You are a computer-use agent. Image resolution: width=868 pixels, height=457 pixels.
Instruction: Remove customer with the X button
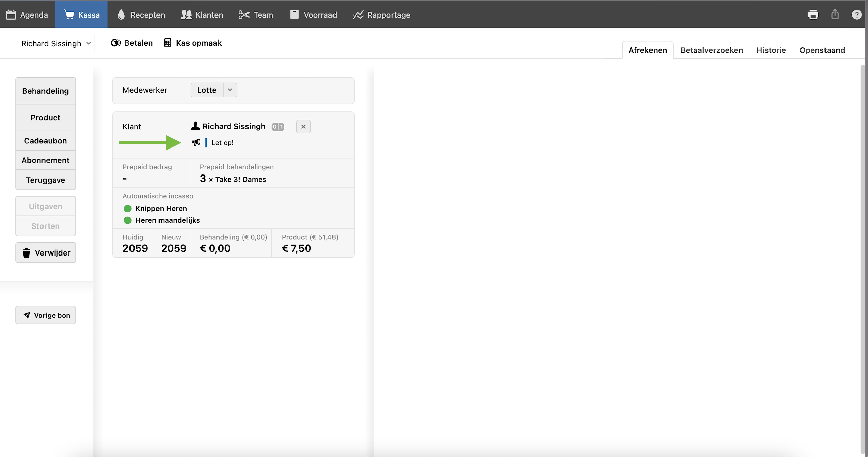[303, 127]
